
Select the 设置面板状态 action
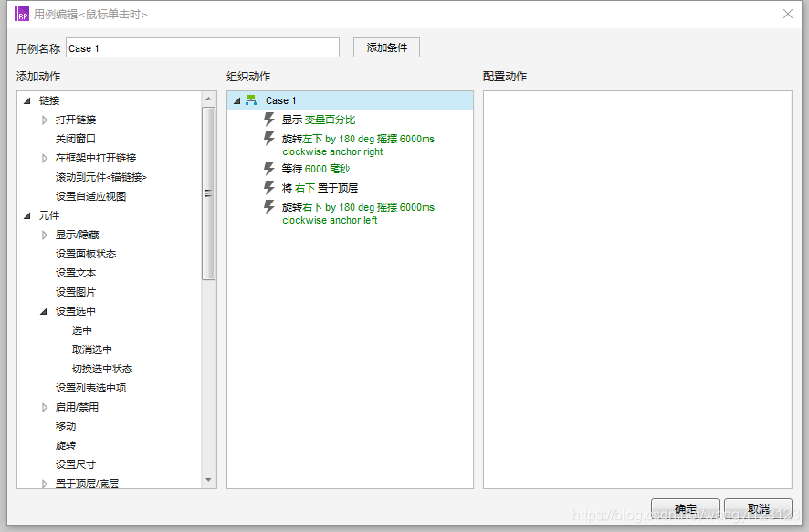coord(86,254)
